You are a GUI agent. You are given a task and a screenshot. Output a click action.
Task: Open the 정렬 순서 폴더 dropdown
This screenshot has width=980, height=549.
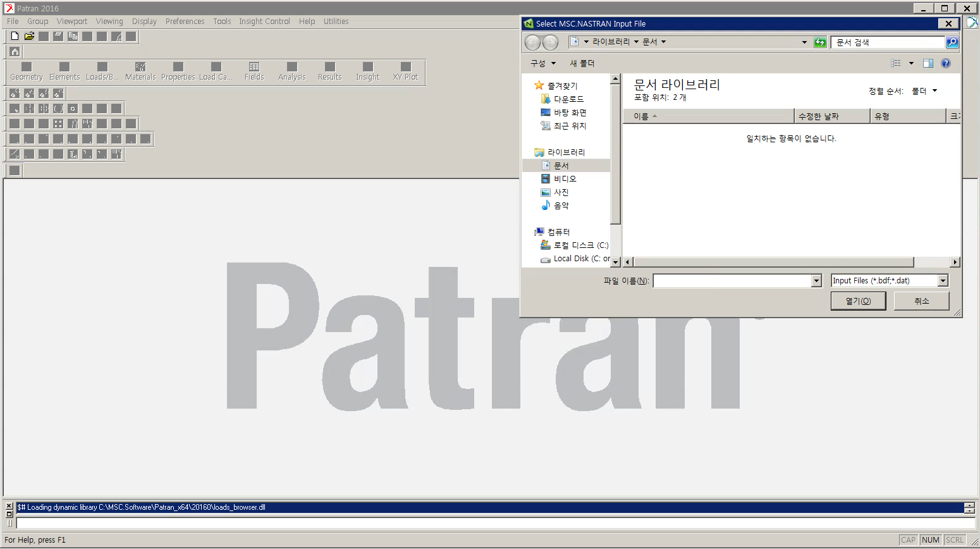point(924,91)
